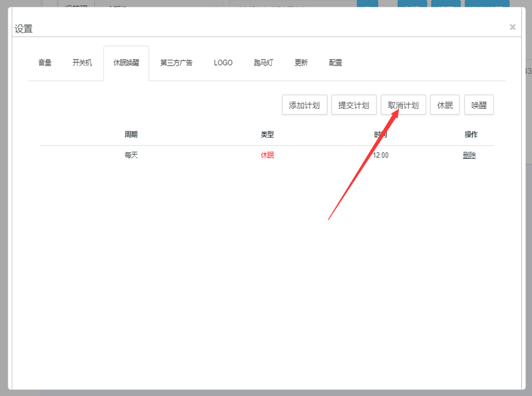532x396 pixels.
Task: Switch to the 跑马灯 tab
Action: (x=263, y=63)
